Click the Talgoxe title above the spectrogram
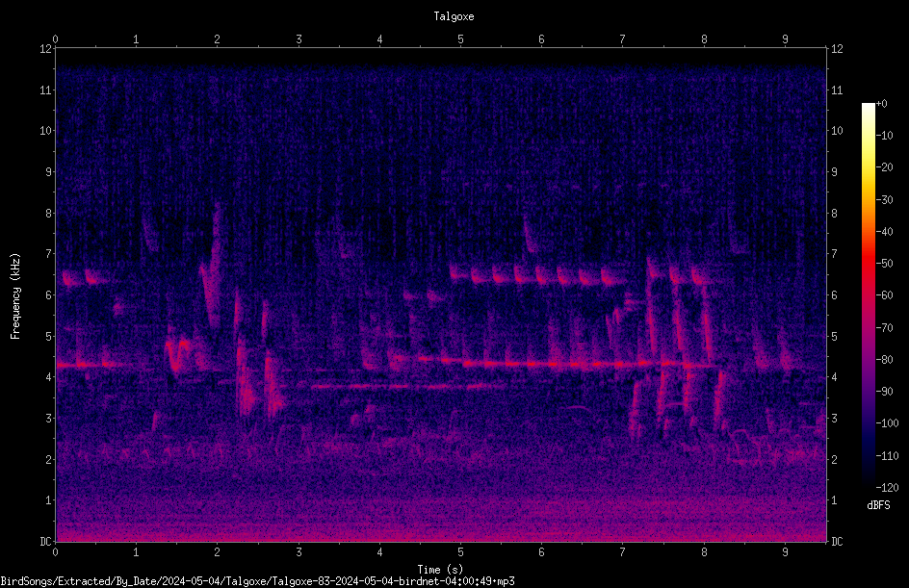This screenshot has width=909, height=588. (454, 16)
